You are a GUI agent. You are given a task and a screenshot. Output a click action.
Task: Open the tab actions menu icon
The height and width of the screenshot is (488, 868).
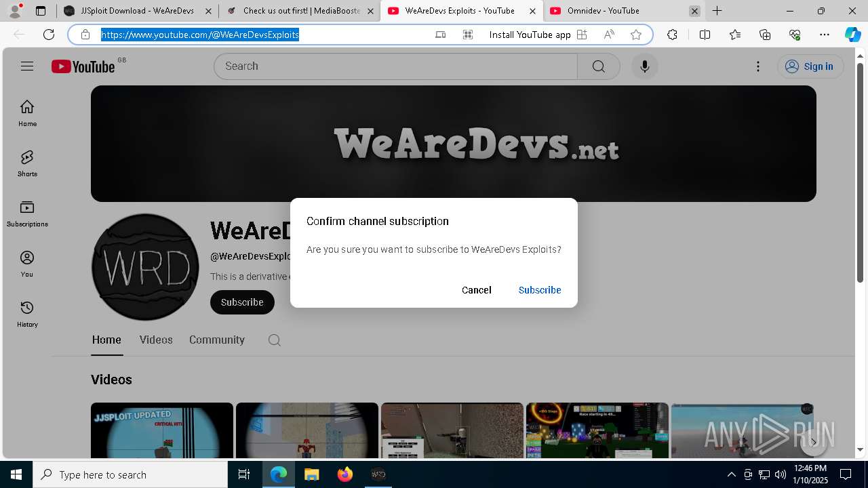41,11
